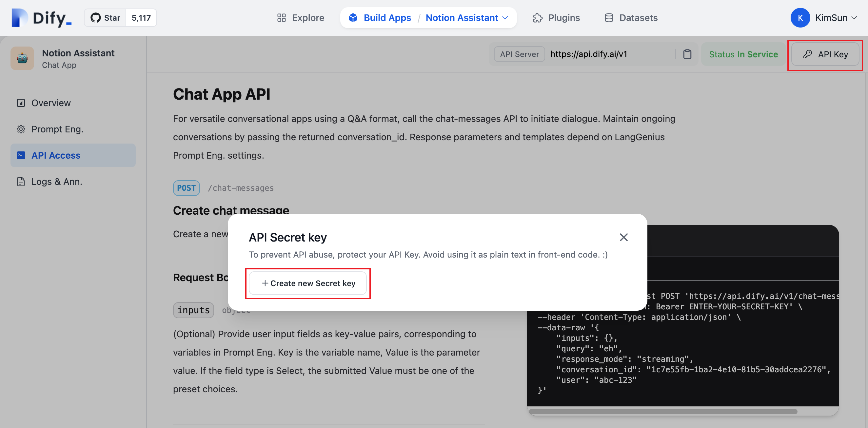868x428 pixels.
Task: Click the Status In Service indicator
Action: tap(743, 54)
